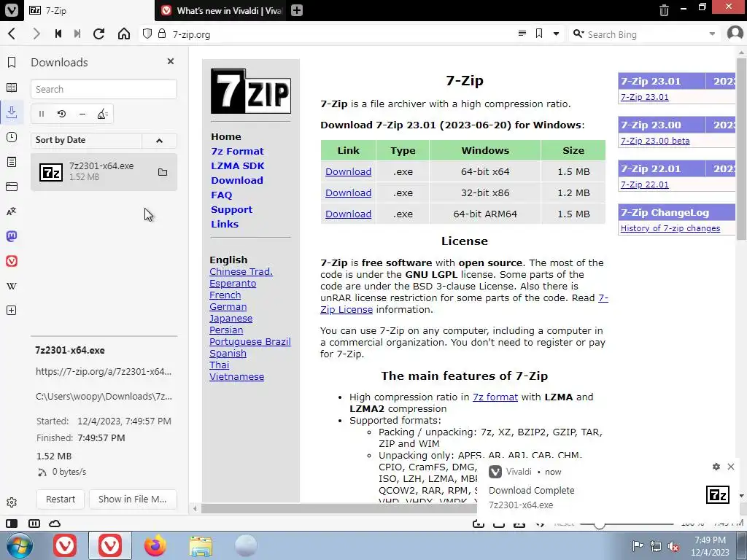Show site info via padlock icon
Screen dimensions: 747x560
(x=162, y=34)
